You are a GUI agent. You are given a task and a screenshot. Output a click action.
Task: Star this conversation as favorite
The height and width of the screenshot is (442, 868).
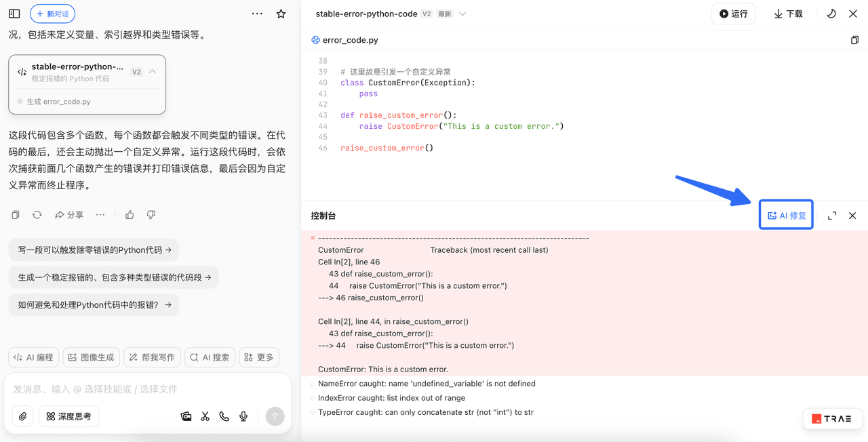point(281,14)
